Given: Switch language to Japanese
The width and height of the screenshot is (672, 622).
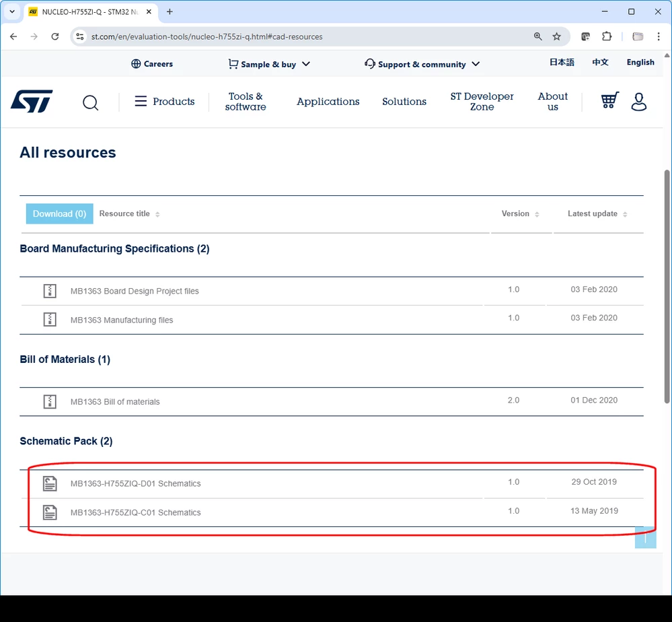Looking at the screenshot, I should point(562,62).
